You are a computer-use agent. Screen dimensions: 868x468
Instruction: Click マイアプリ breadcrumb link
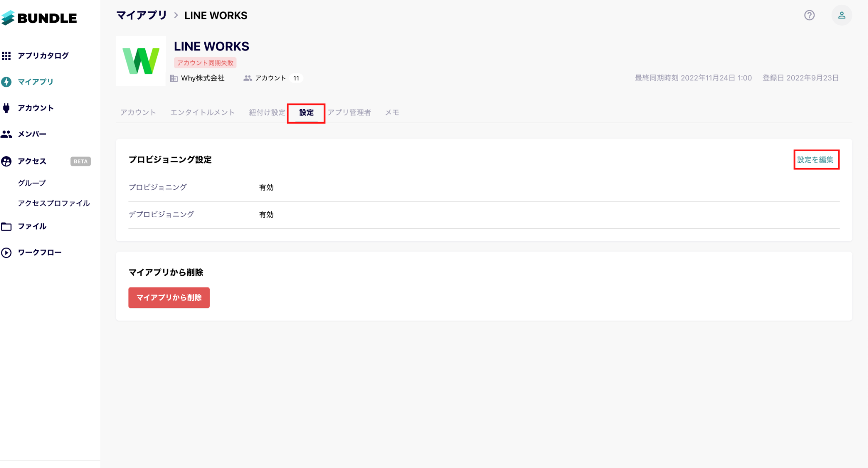142,15
